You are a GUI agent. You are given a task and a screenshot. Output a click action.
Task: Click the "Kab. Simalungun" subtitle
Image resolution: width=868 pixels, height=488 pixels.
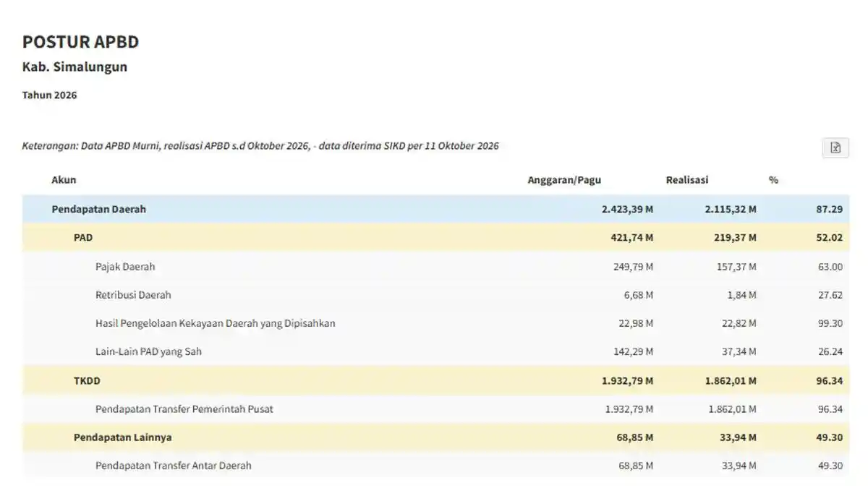(75, 67)
